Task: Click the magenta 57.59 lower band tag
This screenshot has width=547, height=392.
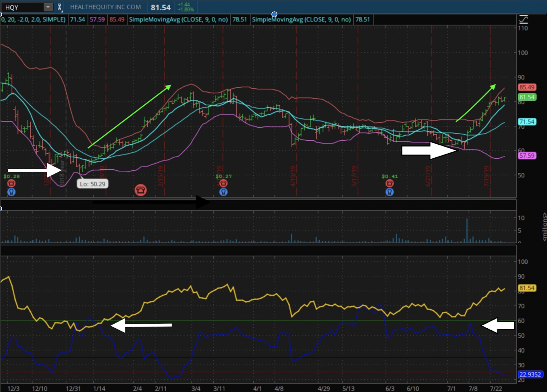Action: tap(527, 156)
